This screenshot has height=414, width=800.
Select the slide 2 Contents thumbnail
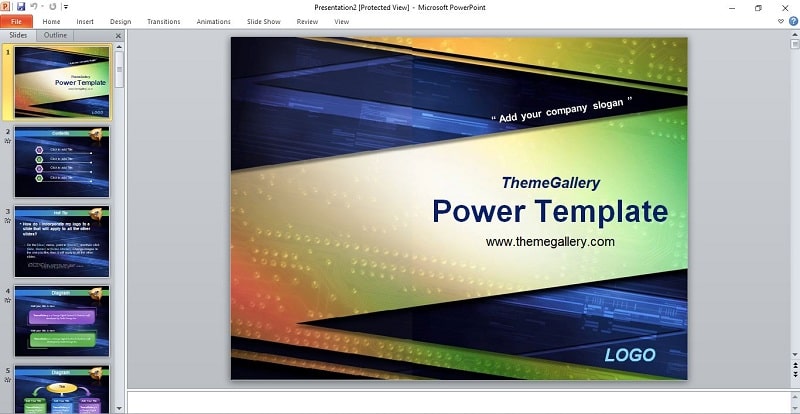[62, 162]
